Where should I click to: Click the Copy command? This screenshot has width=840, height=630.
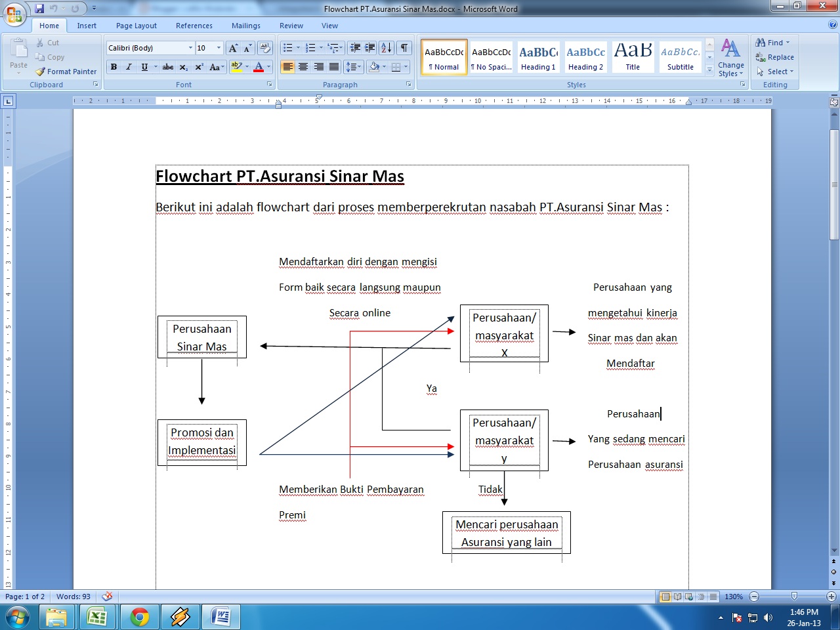click(x=50, y=57)
